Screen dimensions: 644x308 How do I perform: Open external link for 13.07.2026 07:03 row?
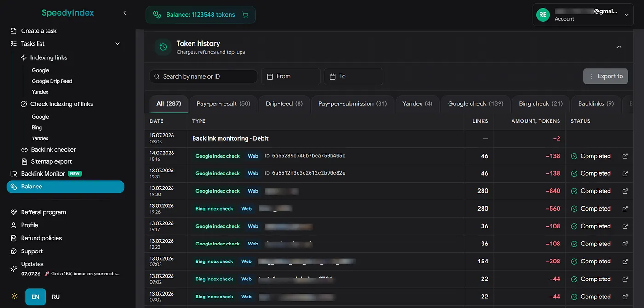[x=625, y=261]
